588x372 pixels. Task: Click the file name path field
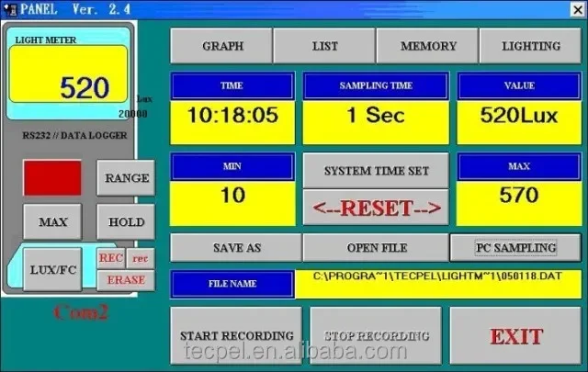point(438,284)
